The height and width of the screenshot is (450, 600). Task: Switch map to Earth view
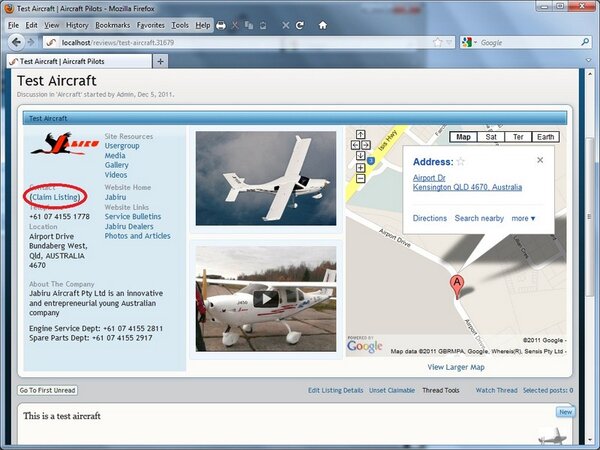[x=546, y=137]
